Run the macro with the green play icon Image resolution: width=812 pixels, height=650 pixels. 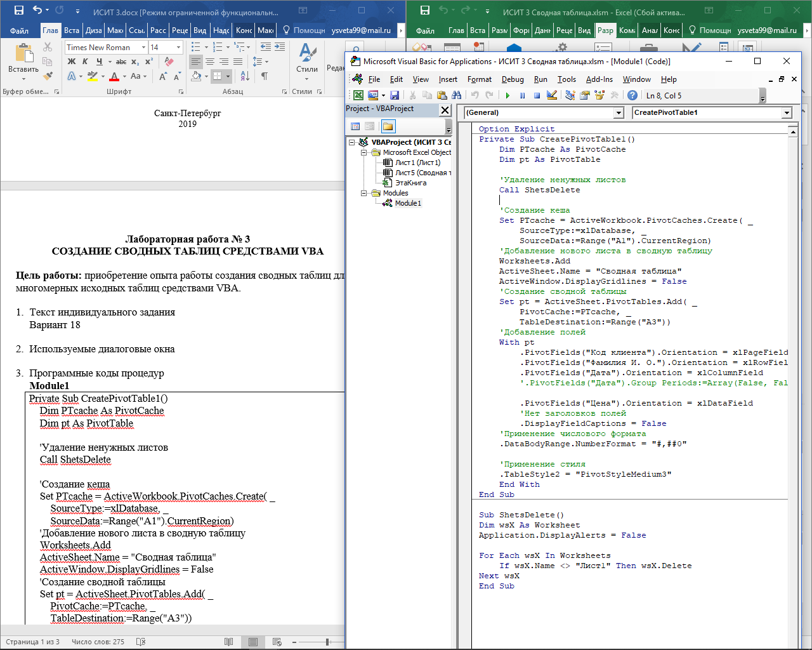coord(507,95)
